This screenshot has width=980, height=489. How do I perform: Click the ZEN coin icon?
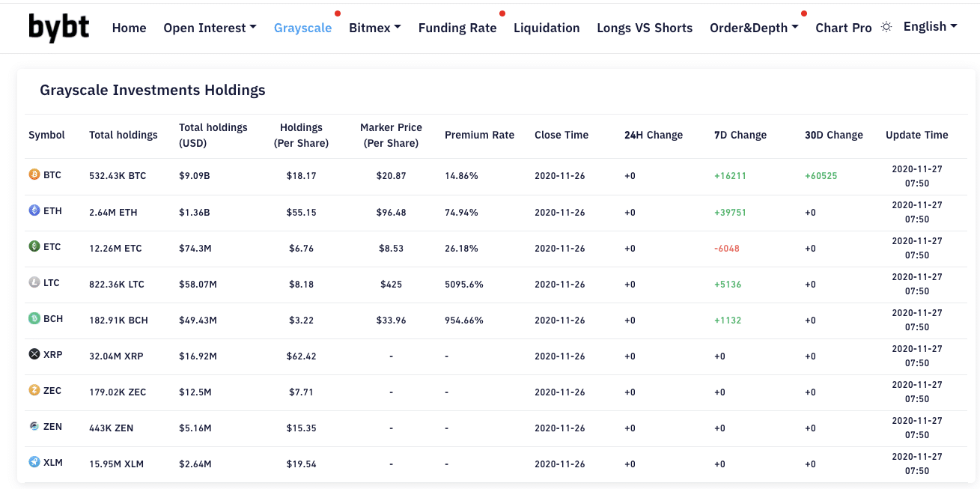34,426
